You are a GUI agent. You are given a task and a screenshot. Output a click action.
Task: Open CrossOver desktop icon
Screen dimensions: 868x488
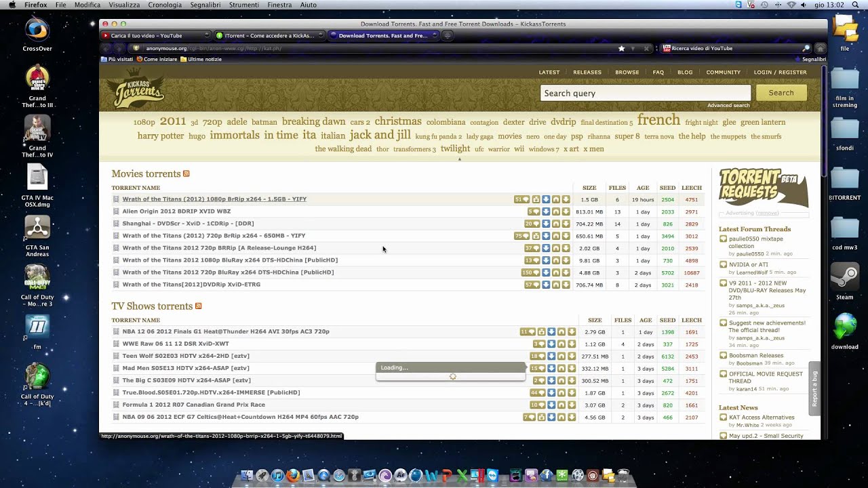[x=37, y=30]
